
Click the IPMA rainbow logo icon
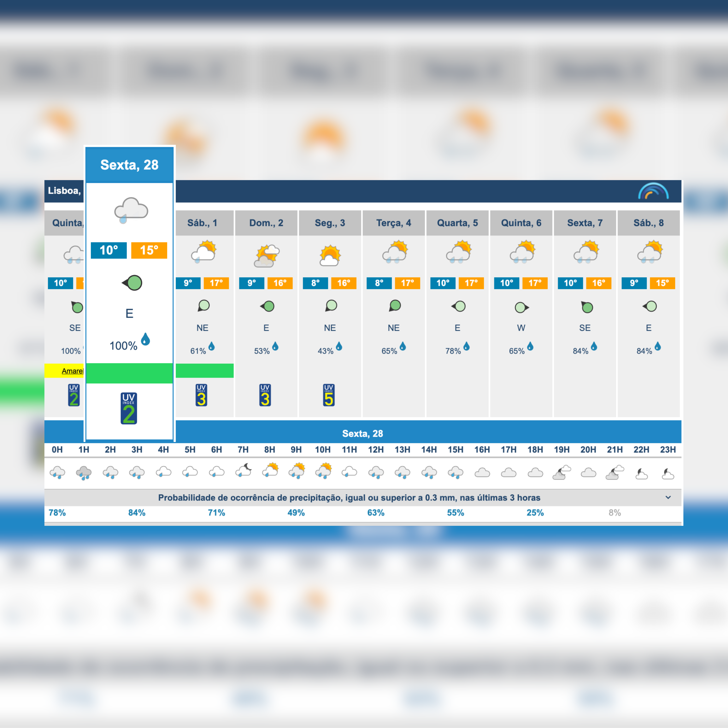[653, 191]
